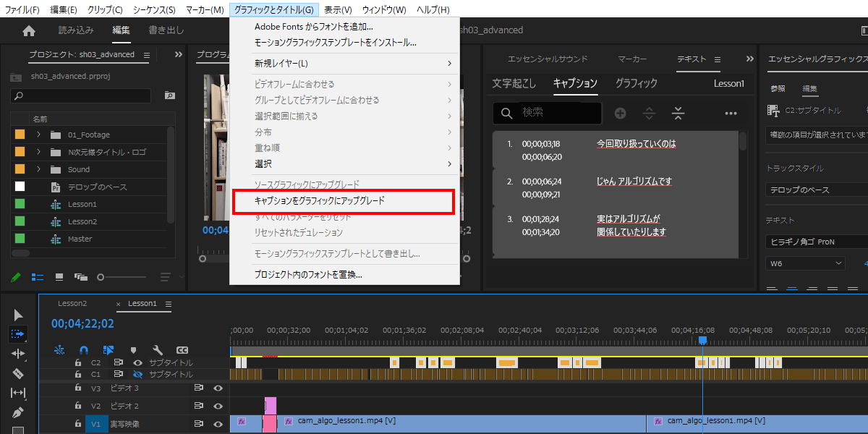Screen dimensions: 868x434
Task: Toggle V1 track output eye
Action: pos(218,424)
